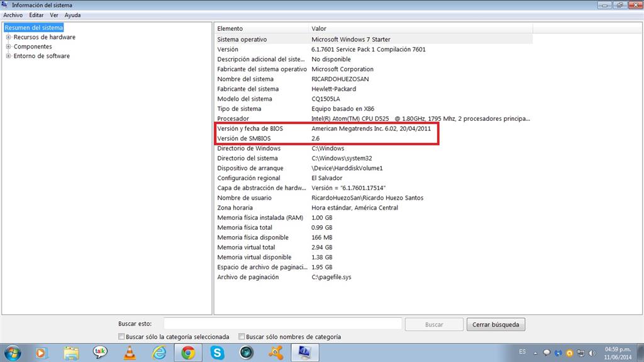Select 'Directorio de Windows' row
The height and width of the screenshot is (362, 644).
pos(374,148)
